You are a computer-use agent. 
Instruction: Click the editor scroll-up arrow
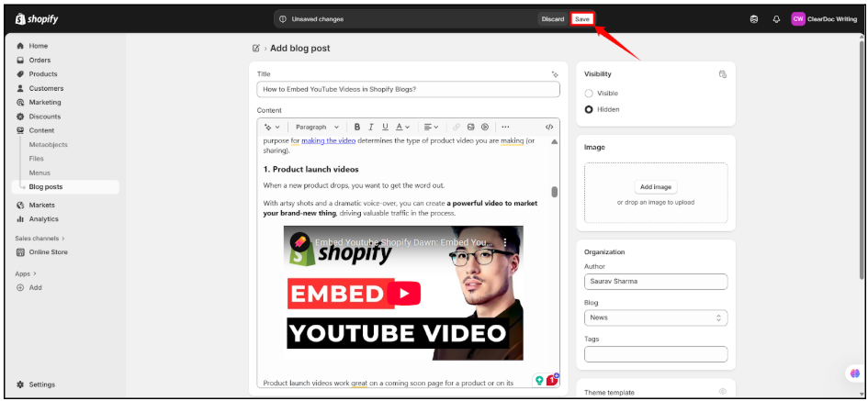coord(554,141)
